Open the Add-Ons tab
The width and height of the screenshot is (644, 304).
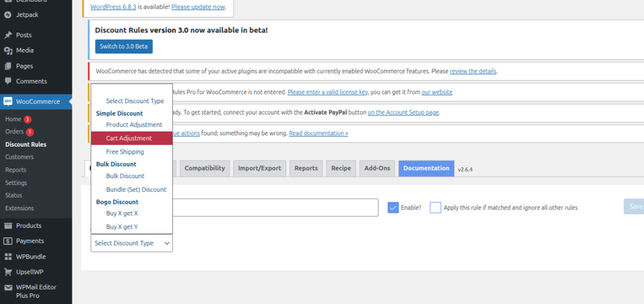pyautogui.click(x=377, y=169)
